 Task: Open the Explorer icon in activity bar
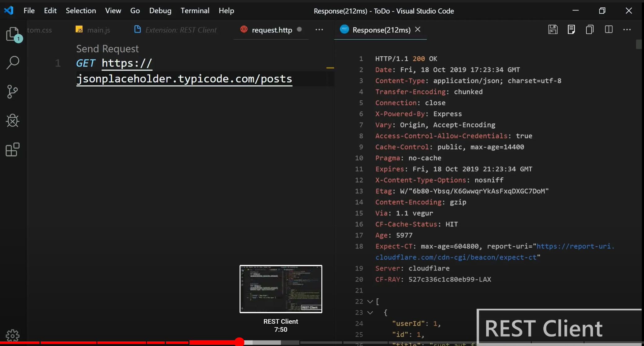point(13,34)
